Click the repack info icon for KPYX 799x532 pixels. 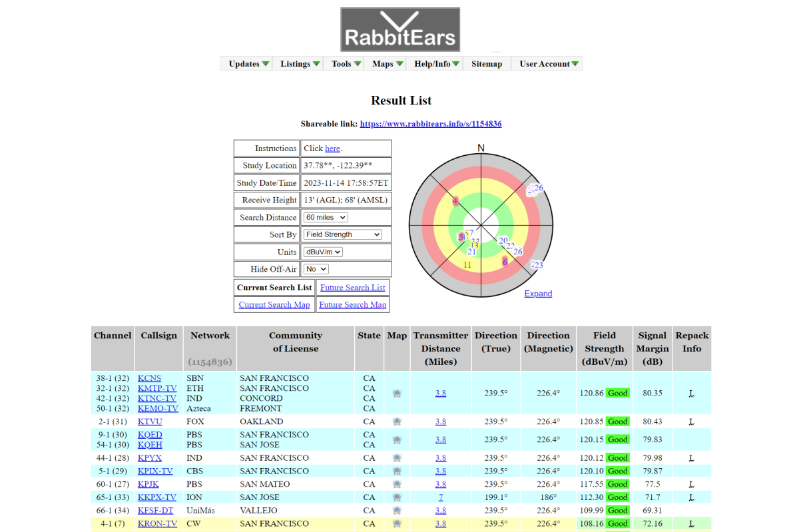tap(692, 458)
